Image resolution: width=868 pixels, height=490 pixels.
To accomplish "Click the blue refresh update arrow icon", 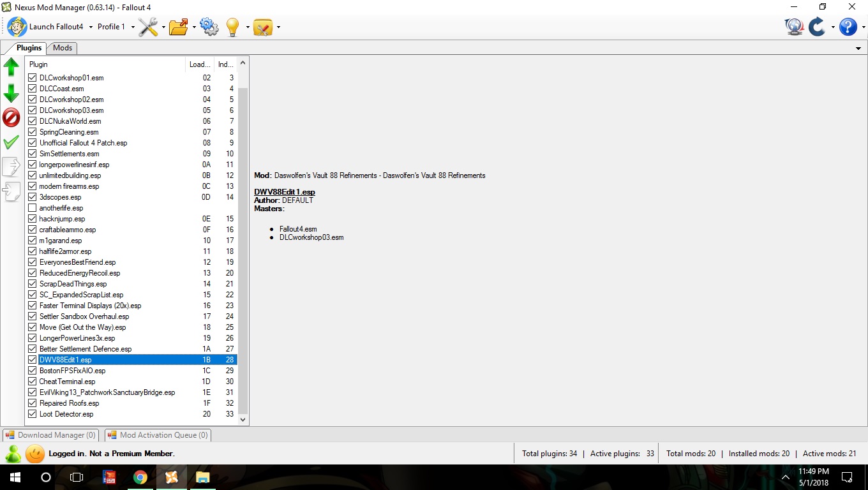I will [x=817, y=27].
